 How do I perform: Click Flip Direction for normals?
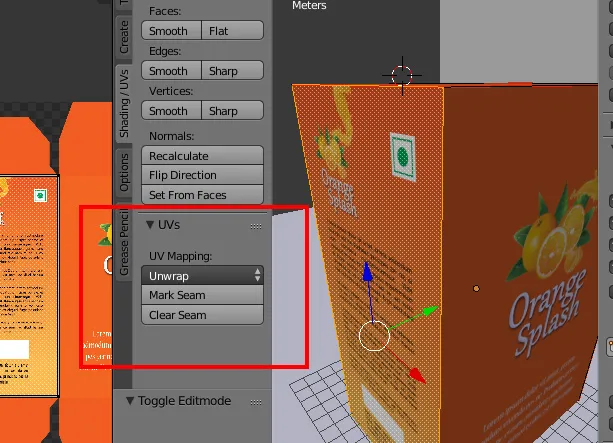203,175
